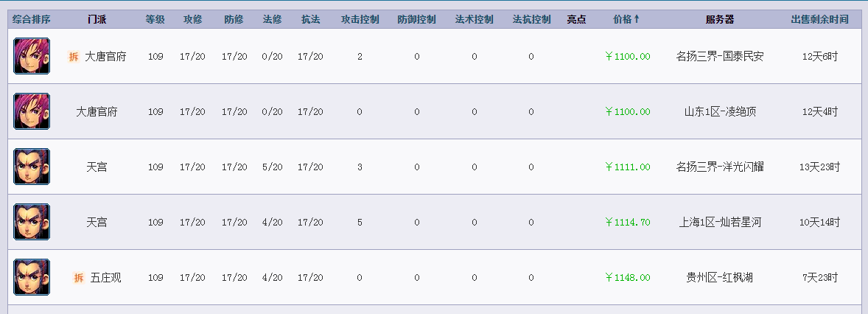Viewport: 868px width, 314px height.
Task: Open avatar of 凌绝顶 server listing
Action: pos(32,111)
